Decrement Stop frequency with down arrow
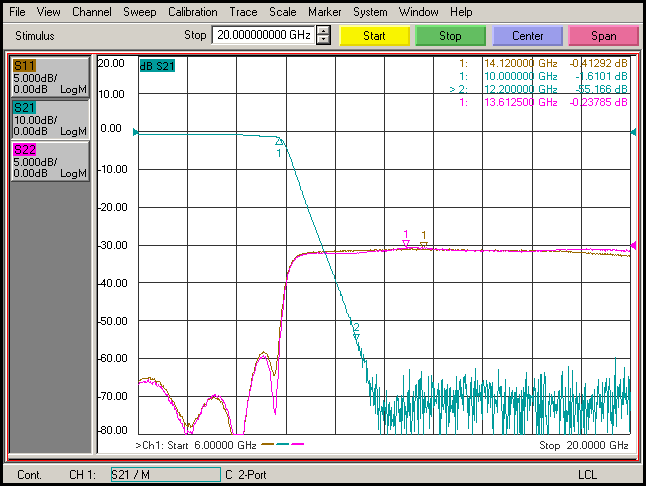The width and height of the screenshot is (646, 486). (x=323, y=40)
